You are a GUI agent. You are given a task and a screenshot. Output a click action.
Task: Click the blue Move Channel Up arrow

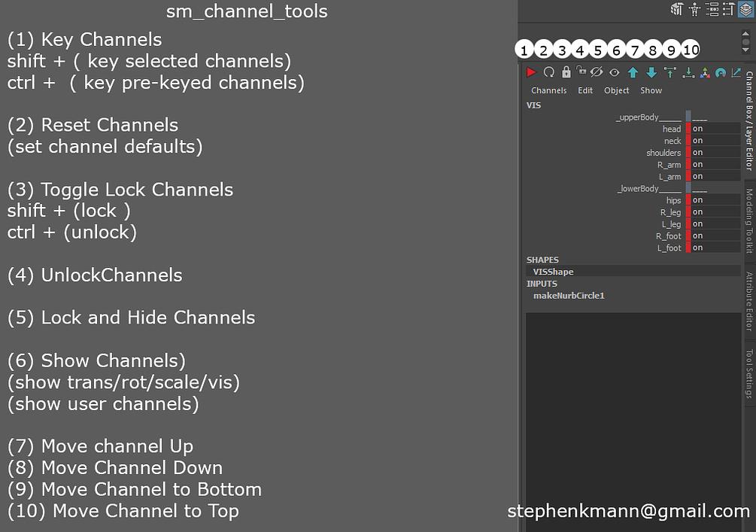click(x=633, y=71)
